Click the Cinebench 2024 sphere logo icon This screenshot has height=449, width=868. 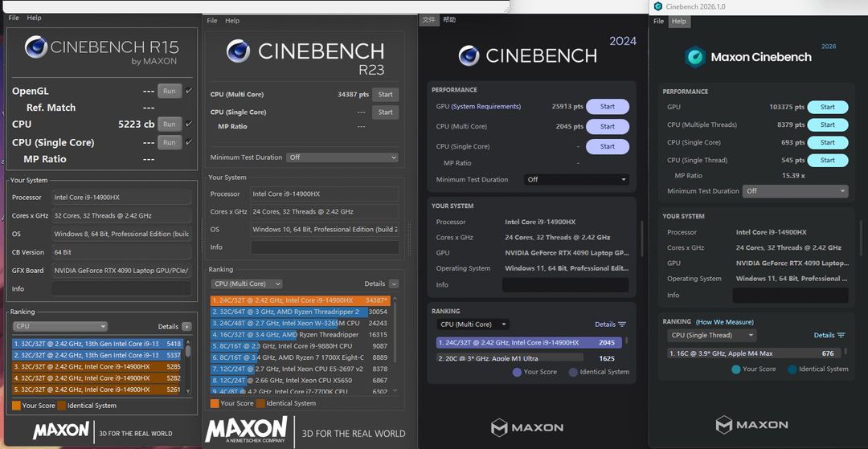tap(469, 55)
